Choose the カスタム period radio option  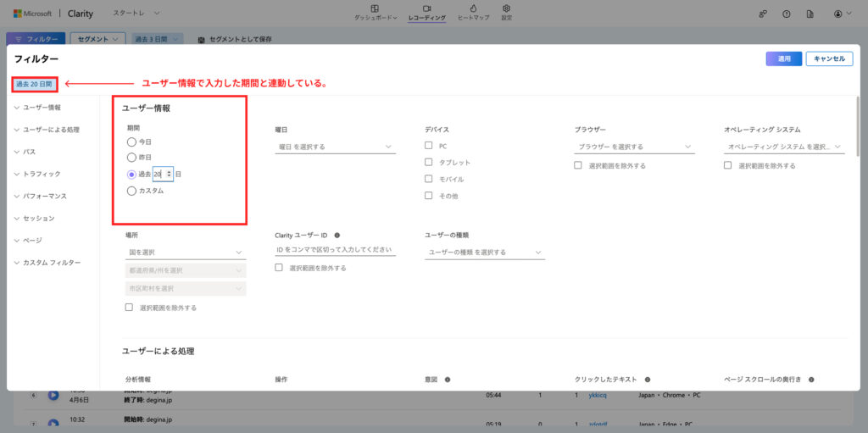131,191
